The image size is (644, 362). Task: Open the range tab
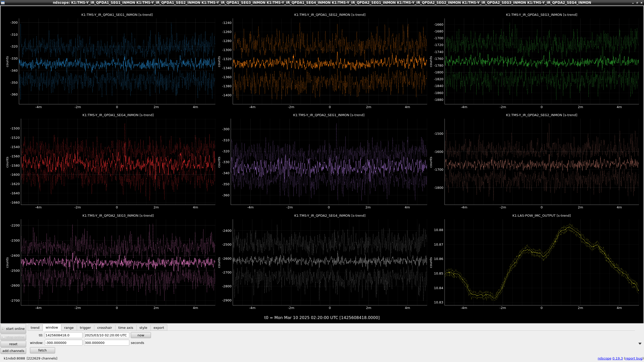coord(69,328)
